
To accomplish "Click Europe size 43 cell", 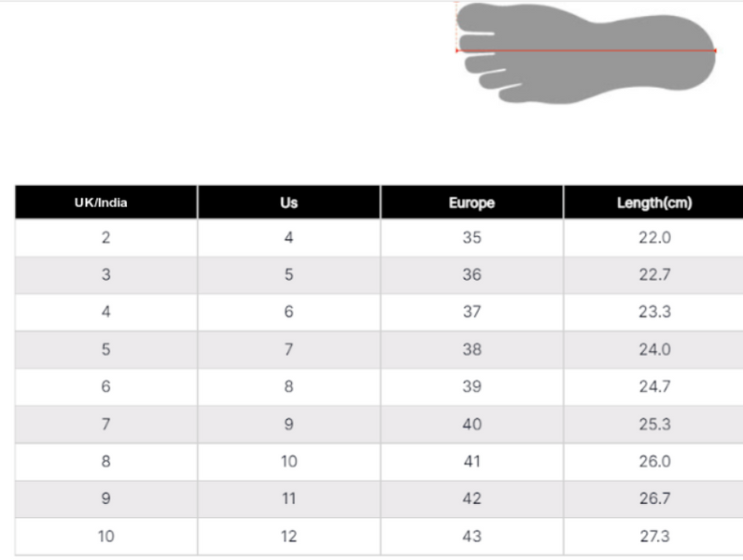I will (471, 537).
